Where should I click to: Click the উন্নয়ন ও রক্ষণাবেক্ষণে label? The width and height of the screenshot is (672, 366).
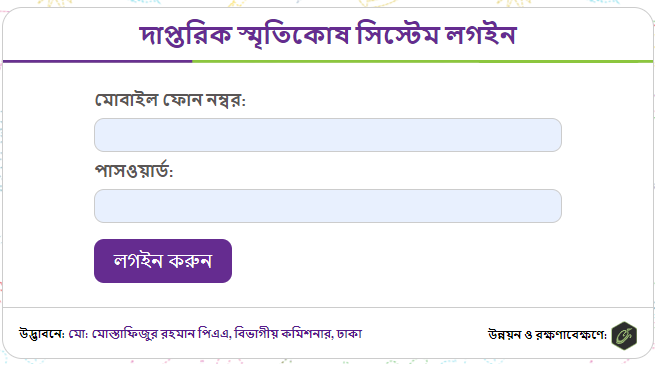547,335
